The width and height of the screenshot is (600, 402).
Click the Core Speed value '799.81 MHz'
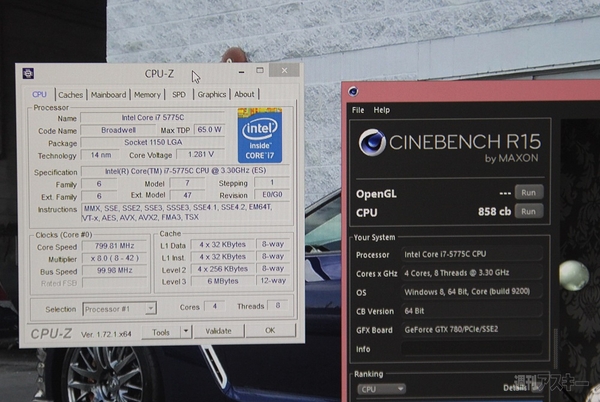[x=114, y=246]
